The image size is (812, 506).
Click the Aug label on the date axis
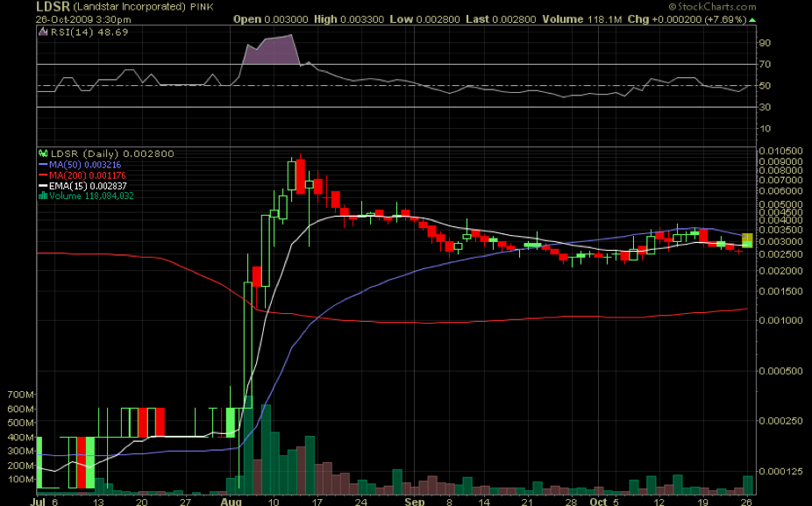coord(231,502)
